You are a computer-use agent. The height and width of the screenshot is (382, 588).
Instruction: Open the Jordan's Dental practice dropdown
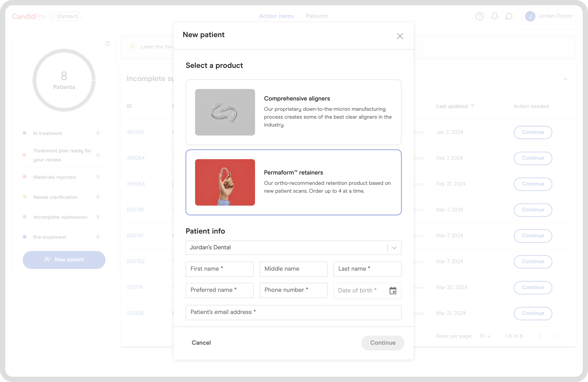click(x=394, y=248)
